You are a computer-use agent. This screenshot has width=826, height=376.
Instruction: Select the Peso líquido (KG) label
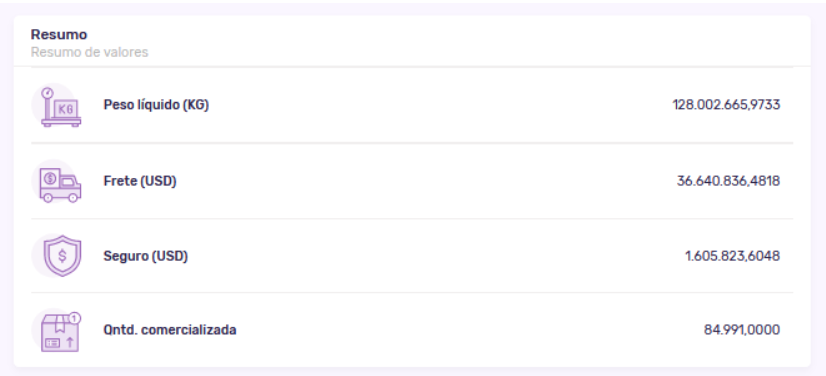point(156,105)
